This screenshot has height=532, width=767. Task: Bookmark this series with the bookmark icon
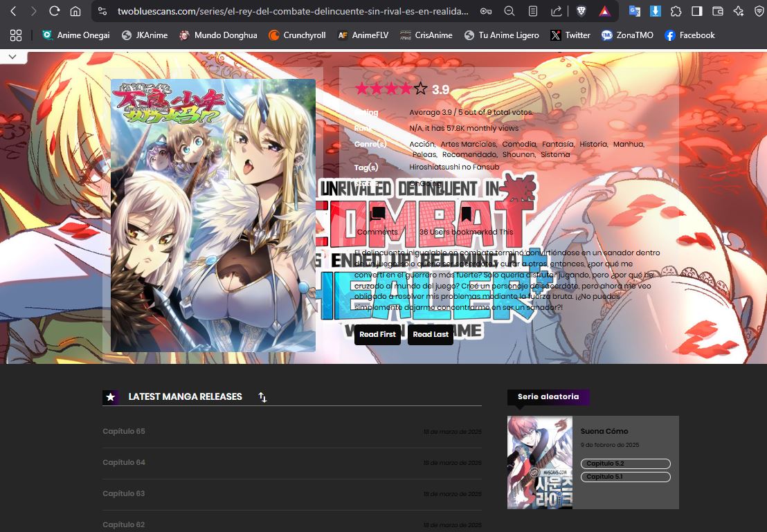click(466, 214)
